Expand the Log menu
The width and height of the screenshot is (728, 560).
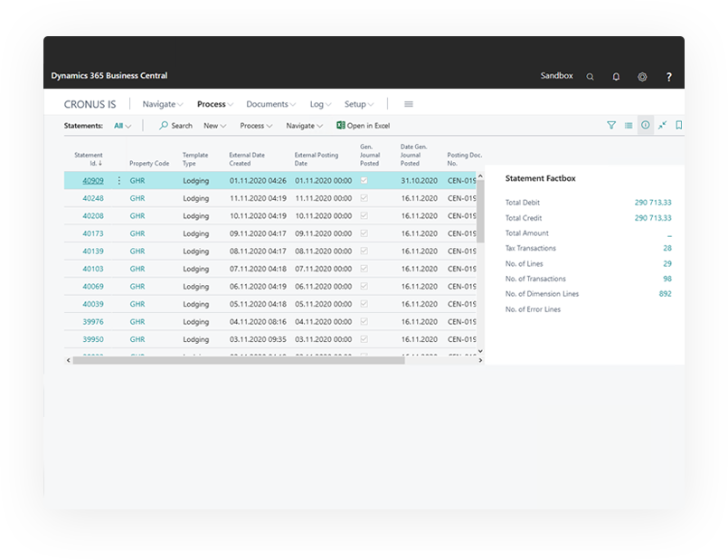click(320, 104)
